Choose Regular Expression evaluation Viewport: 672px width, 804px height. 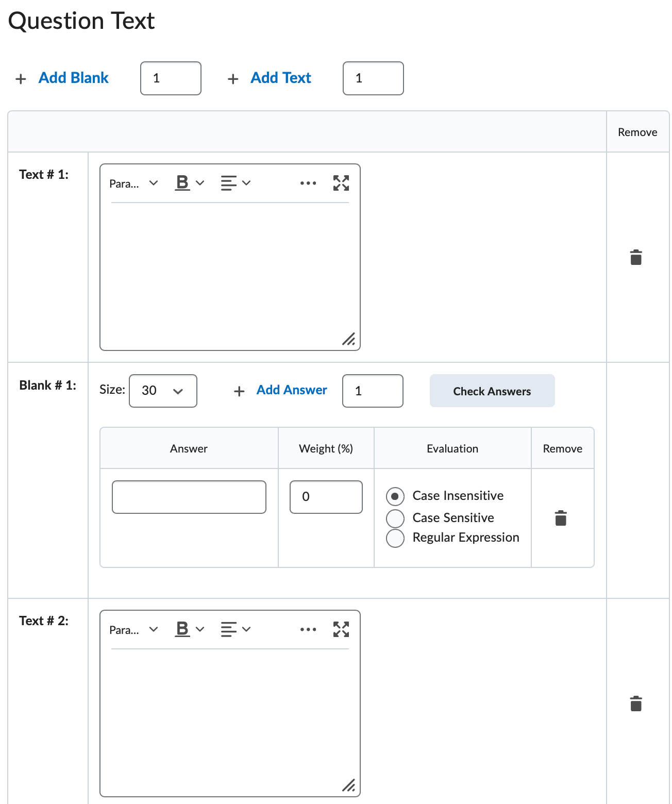[x=395, y=538]
